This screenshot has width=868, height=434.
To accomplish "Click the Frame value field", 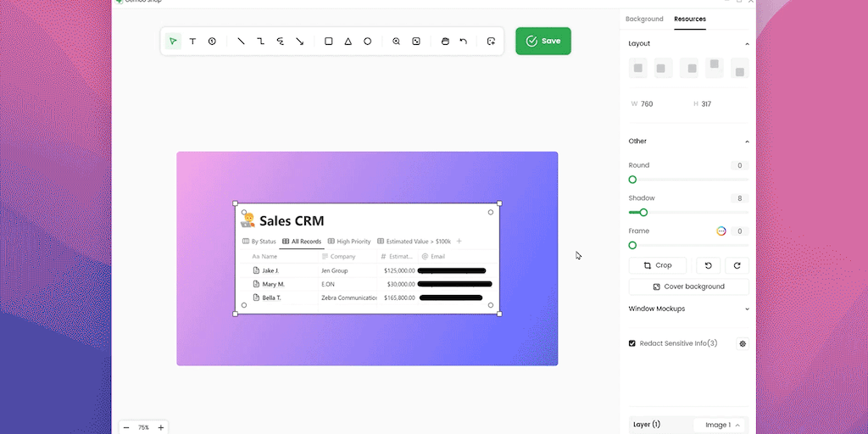I will coord(739,231).
